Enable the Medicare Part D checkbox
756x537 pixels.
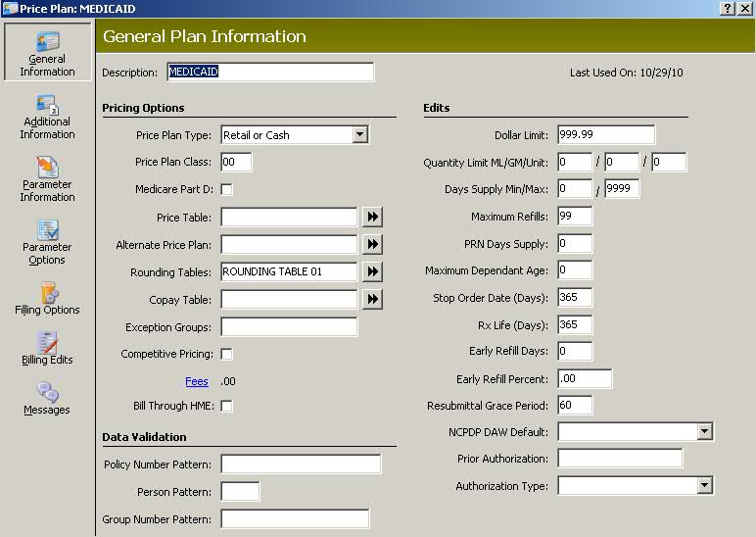[226, 189]
